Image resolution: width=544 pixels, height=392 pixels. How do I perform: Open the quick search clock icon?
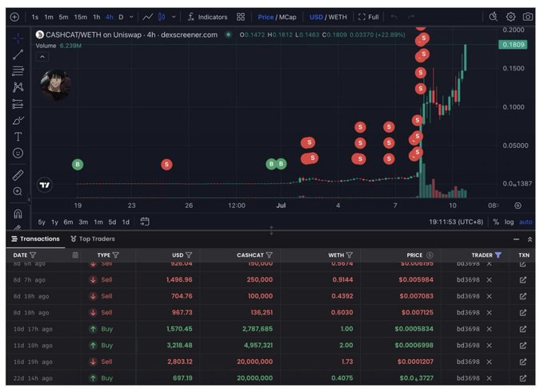(493, 16)
